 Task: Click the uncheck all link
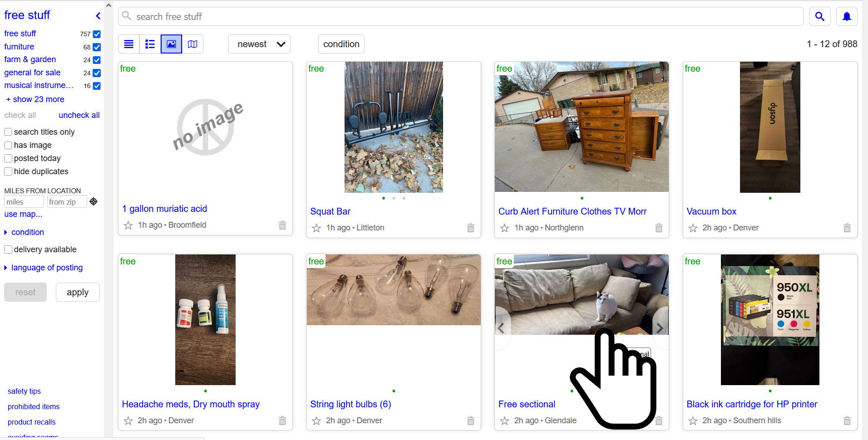coord(79,115)
